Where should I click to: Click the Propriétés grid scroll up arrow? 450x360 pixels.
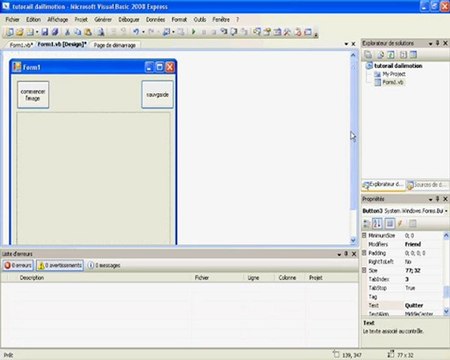446,235
